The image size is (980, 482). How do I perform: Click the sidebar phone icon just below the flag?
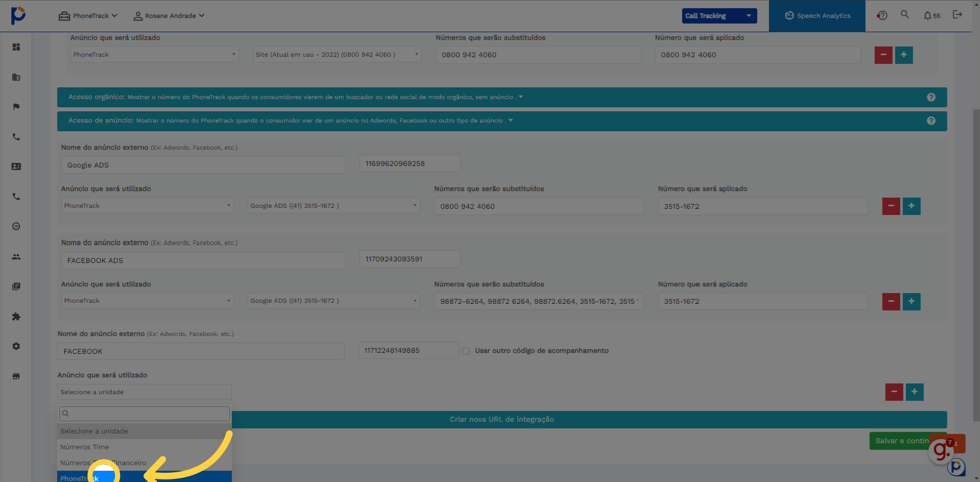pos(16,137)
